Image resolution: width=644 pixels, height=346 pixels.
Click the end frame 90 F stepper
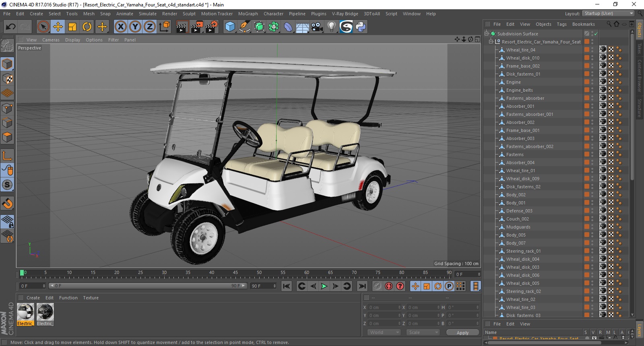point(275,286)
